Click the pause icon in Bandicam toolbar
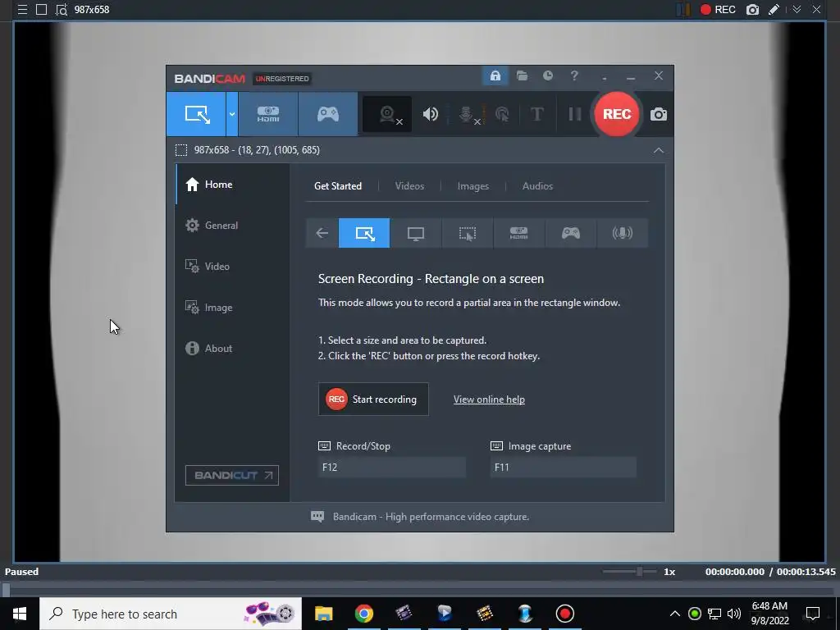 [x=574, y=114]
